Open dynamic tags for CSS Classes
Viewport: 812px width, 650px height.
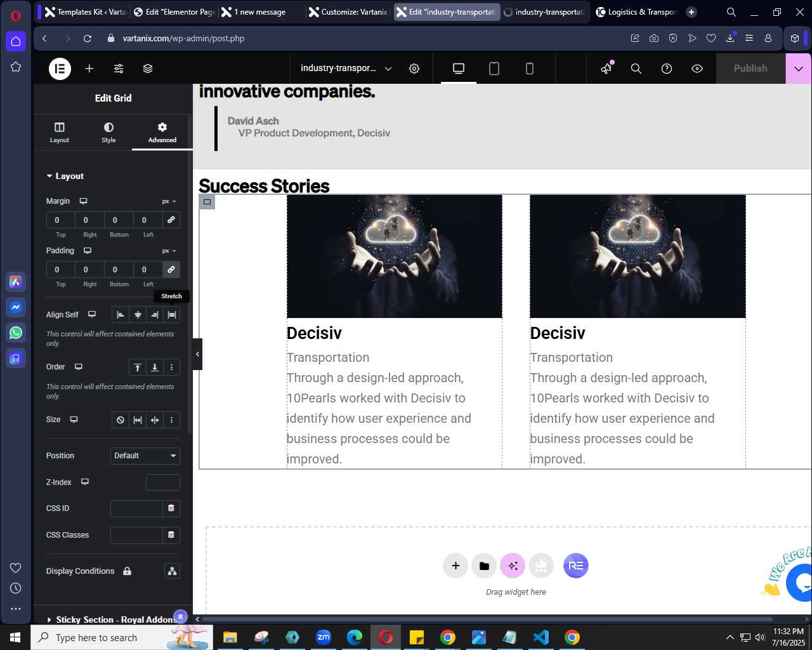coord(171,535)
